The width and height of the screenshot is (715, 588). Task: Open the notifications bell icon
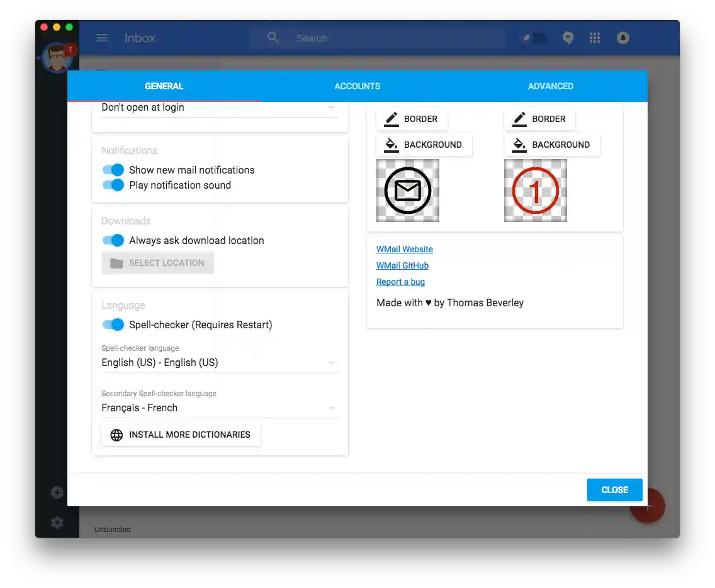click(x=622, y=38)
